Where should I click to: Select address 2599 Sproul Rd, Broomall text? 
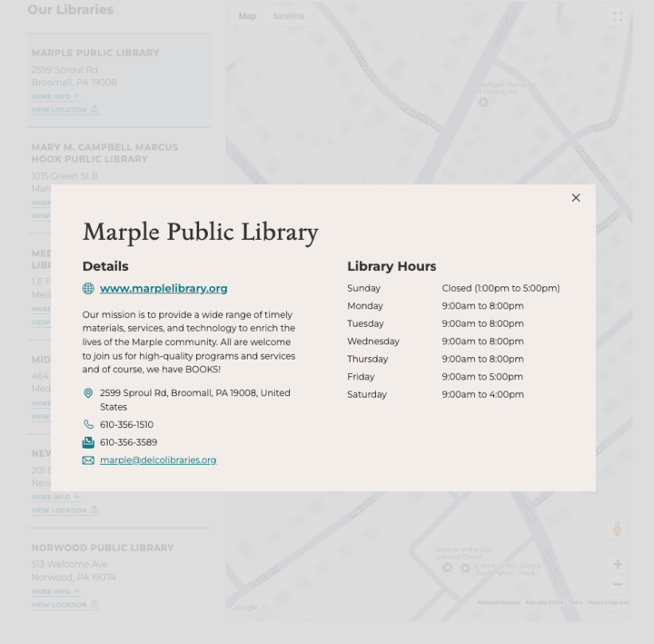194,400
